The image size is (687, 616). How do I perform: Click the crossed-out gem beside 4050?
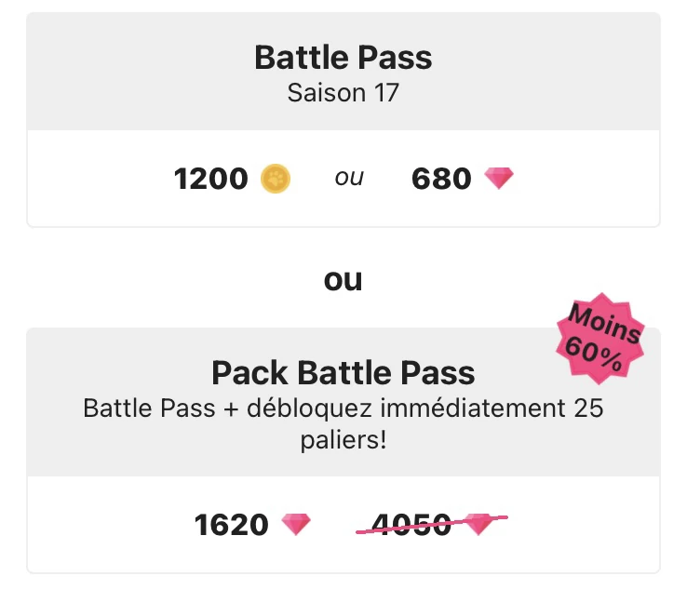(x=480, y=525)
